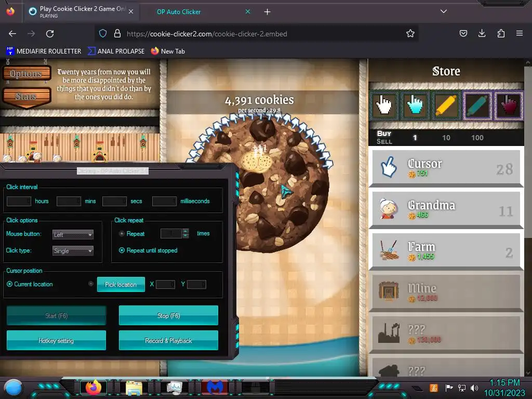This screenshot has width=532, height=399.
Task: Open a new browser tab
Action: click(268, 12)
